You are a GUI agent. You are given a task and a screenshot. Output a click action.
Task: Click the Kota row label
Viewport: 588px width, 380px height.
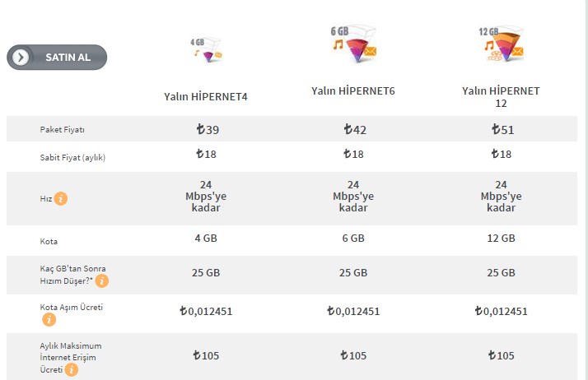(49, 242)
